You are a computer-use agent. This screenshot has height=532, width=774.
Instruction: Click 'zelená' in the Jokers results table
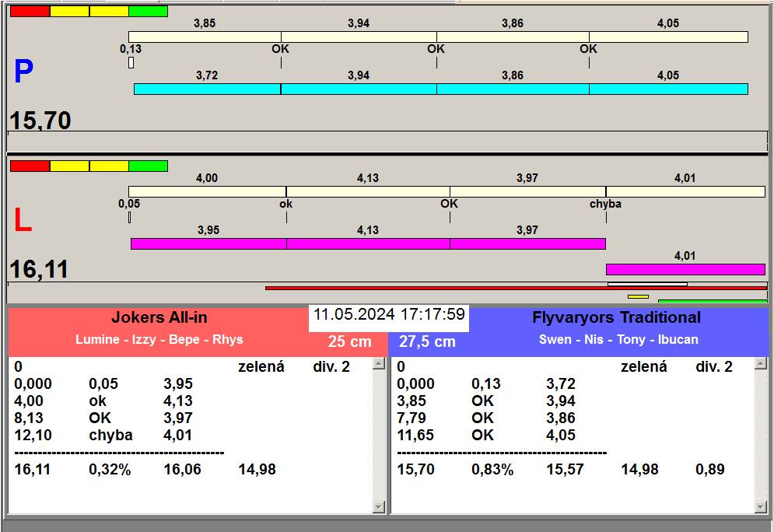[261, 366]
